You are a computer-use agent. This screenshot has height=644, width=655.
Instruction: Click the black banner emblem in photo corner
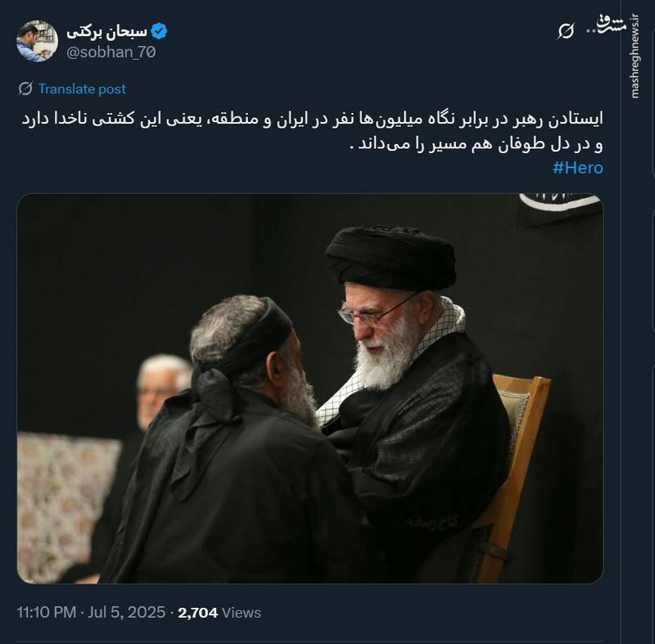point(560,202)
